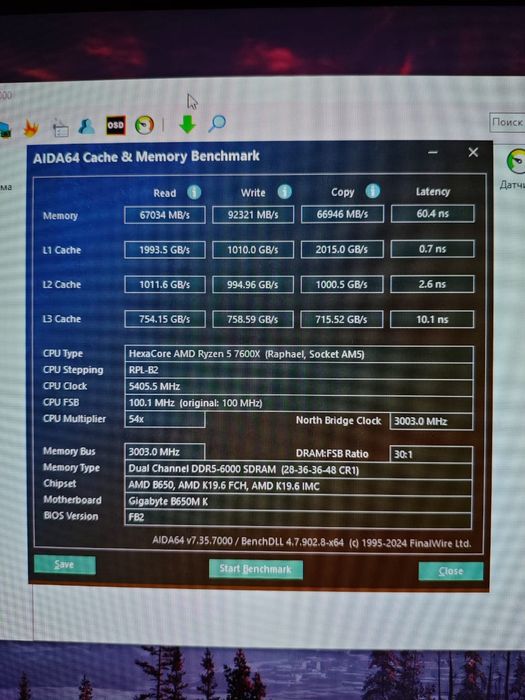Image resolution: width=525 pixels, height=700 pixels.
Task: Click the L1 Cache row label
Action: pos(62,250)
